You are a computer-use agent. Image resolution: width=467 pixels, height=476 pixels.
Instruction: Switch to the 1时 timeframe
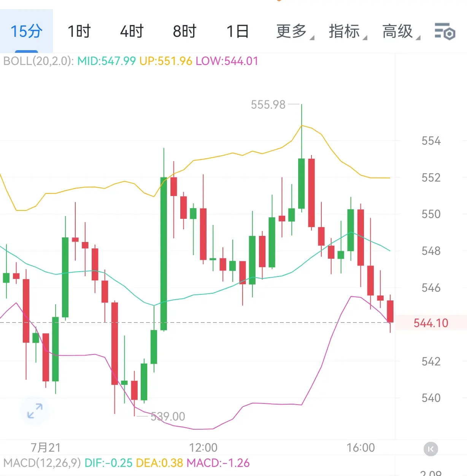coord(79,31)
